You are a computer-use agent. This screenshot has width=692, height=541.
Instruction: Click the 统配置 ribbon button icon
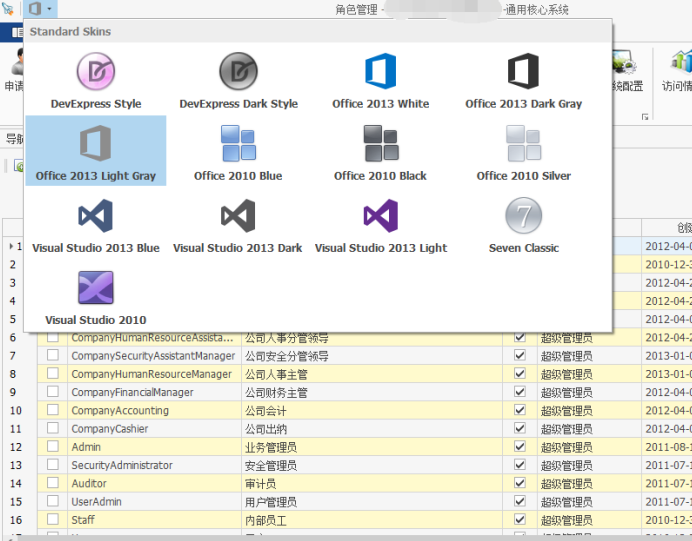[624, 61]
